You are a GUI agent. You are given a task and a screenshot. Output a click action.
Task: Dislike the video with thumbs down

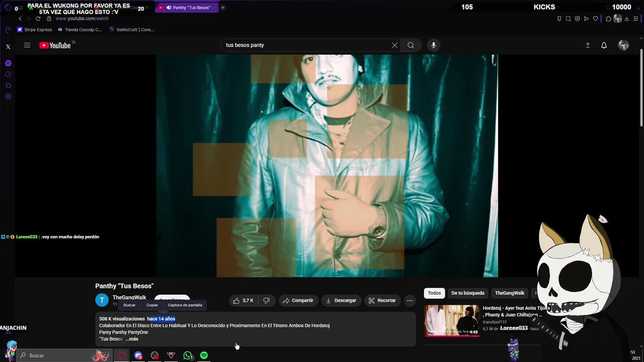tap(266, 301)
